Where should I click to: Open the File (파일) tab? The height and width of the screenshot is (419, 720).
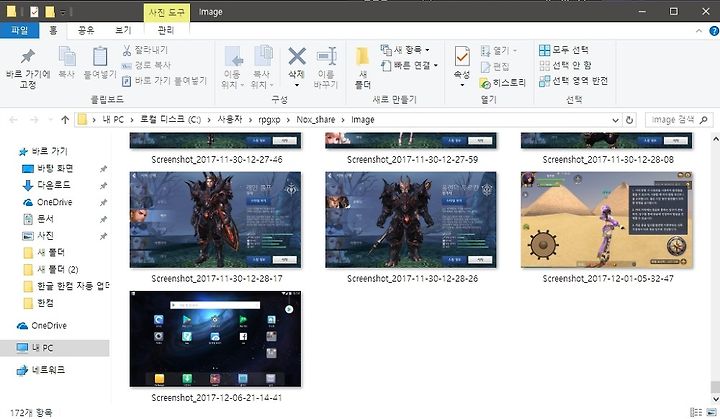(x=19, y=30)
